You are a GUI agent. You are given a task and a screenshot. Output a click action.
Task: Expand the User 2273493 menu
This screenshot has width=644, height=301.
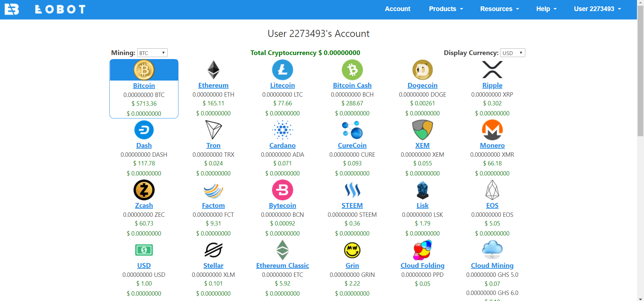[597, 9]
